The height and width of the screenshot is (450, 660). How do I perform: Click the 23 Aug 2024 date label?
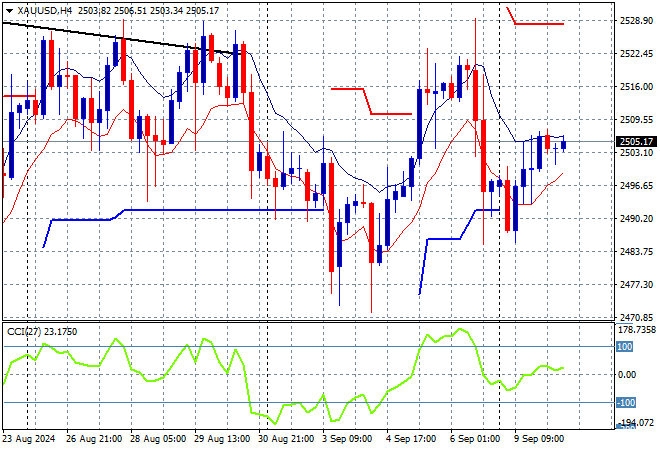click(29, 439)
